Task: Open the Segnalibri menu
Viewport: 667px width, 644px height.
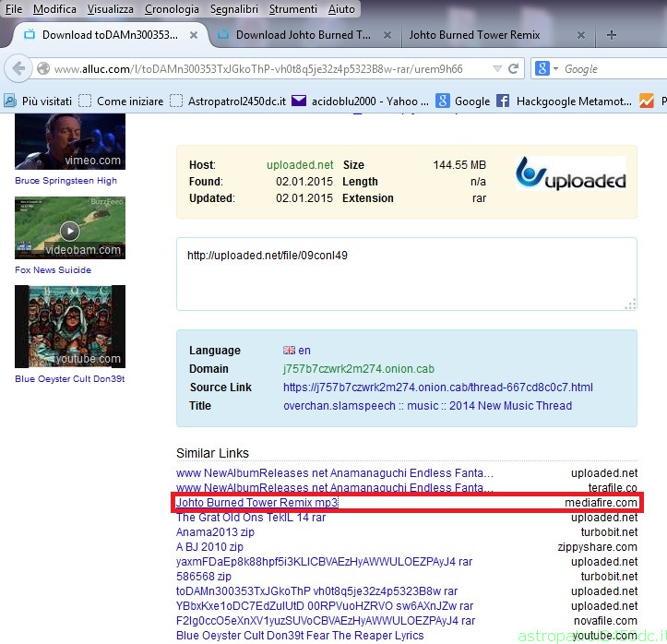Action: (x=234, y=9)
